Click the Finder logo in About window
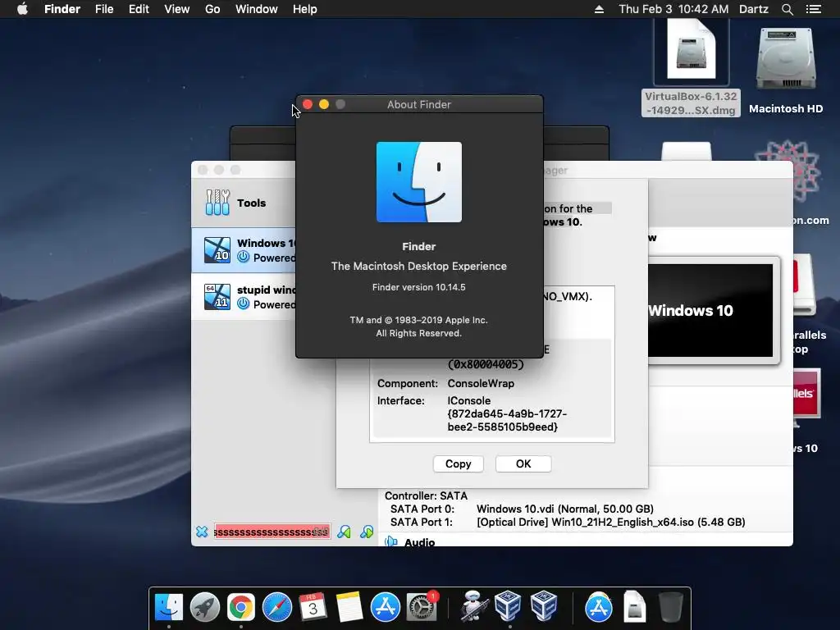Viewport: 840px width, 630px height. click(419, 182)
